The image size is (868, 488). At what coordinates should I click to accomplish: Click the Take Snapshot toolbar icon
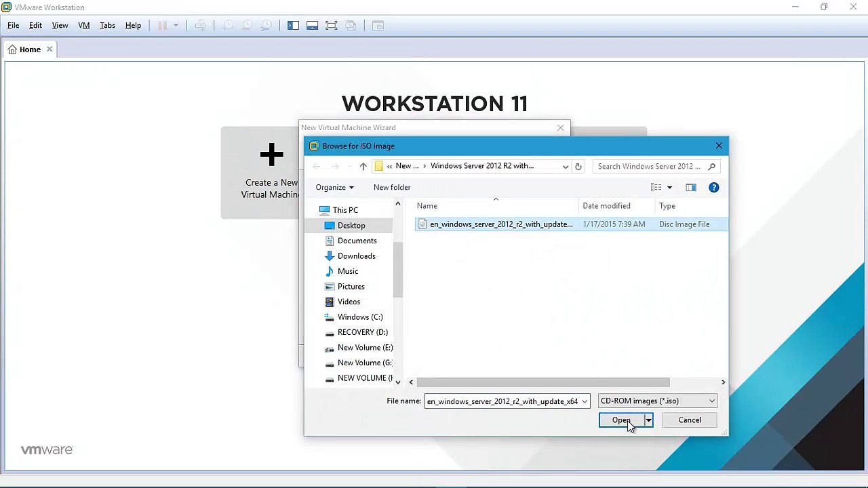228,26
